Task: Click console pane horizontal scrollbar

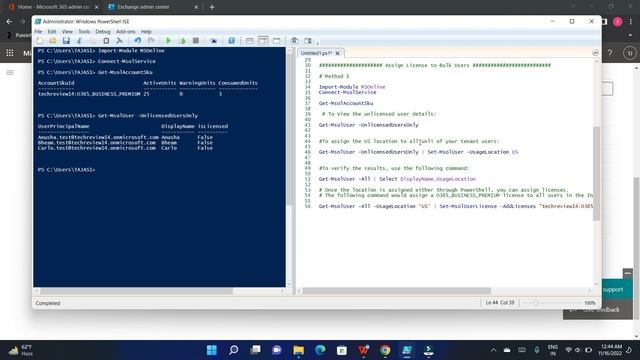Action: tap(136, 291)
